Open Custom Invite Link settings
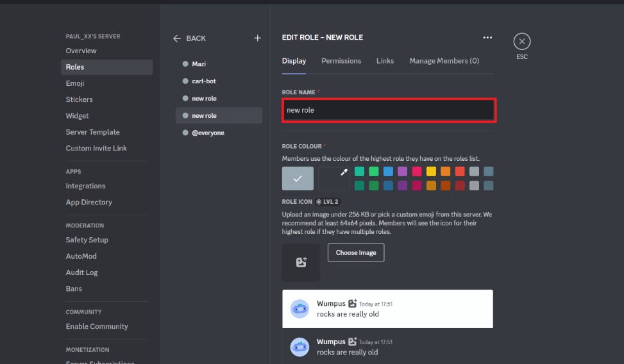Screen dimensions: 624x364 point(106,148)
